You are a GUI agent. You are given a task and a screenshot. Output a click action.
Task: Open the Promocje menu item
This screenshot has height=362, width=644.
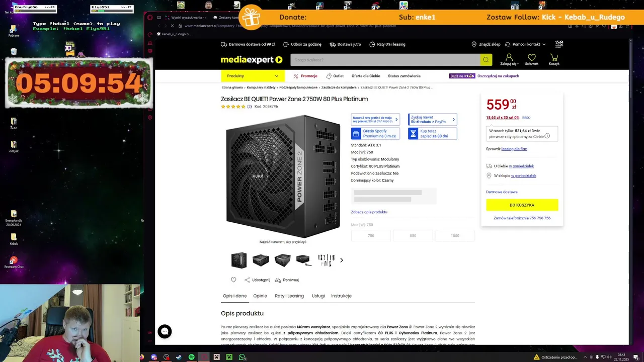[x=305, y=76]
